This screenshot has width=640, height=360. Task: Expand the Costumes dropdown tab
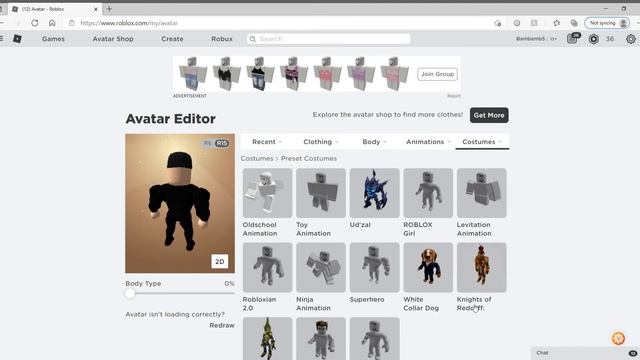(x=482, y=142)
